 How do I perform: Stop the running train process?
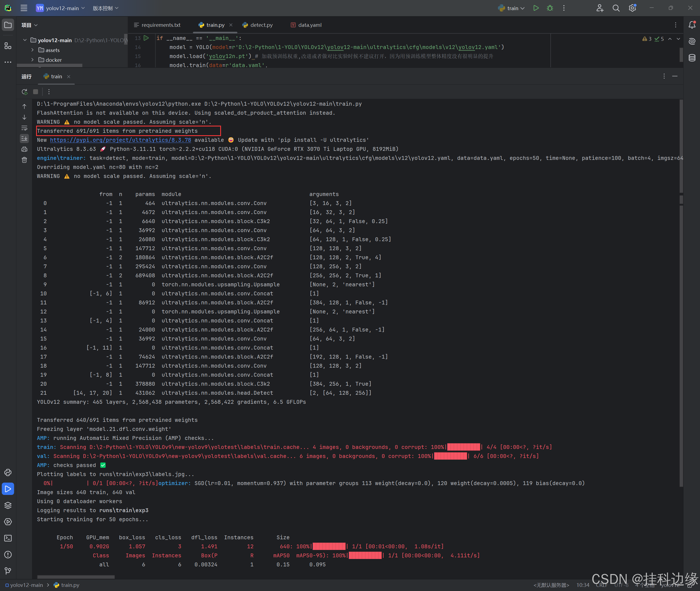pos(36,91)
